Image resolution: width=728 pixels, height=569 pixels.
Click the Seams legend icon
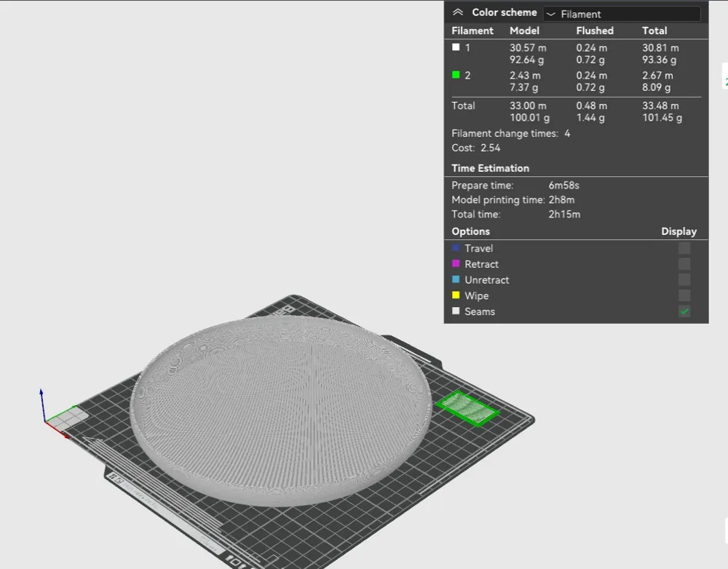tap(456, 311)
